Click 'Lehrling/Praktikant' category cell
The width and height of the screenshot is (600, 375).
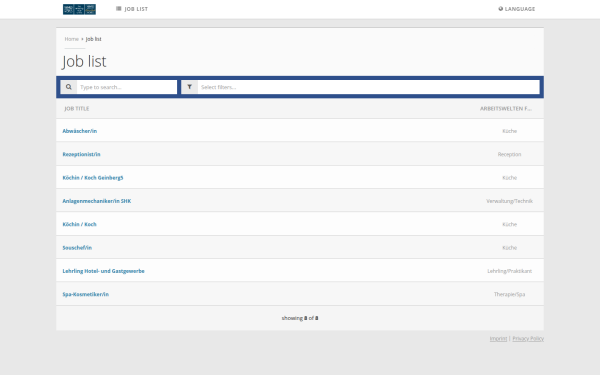509,271
